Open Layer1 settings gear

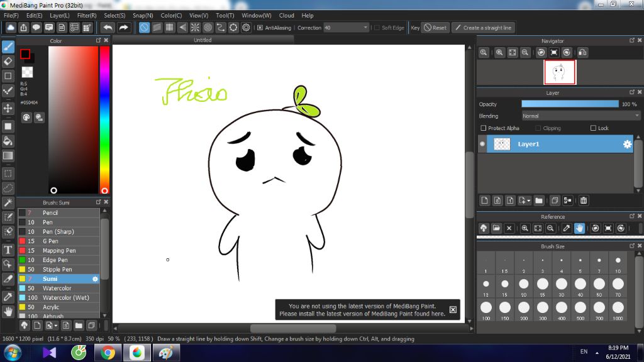627,144
